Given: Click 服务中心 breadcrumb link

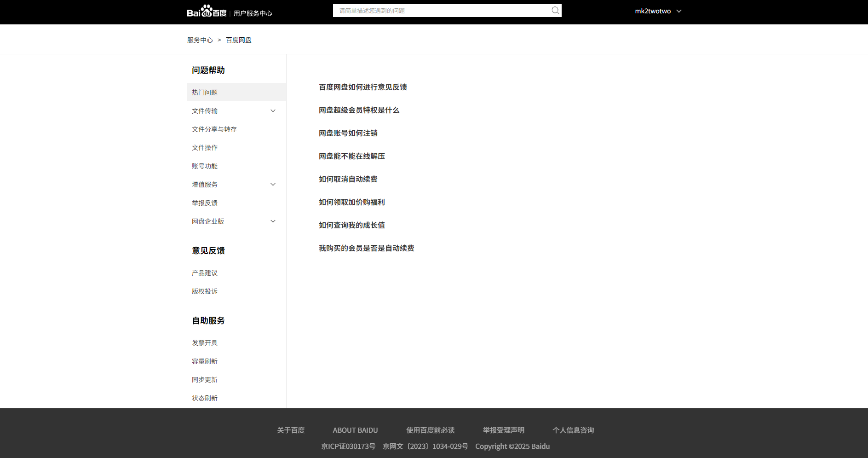Looking at the screenshot, I should coord(200,40).
